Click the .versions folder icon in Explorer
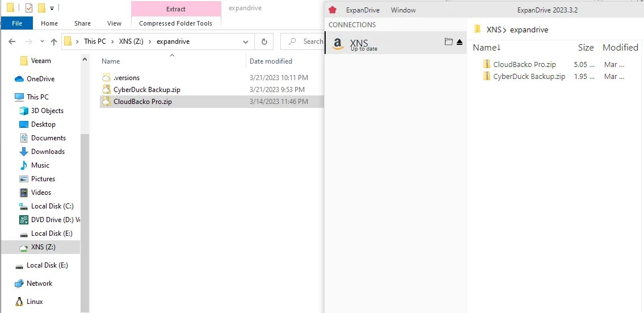 pyautogui.click(x=106, y=77)
